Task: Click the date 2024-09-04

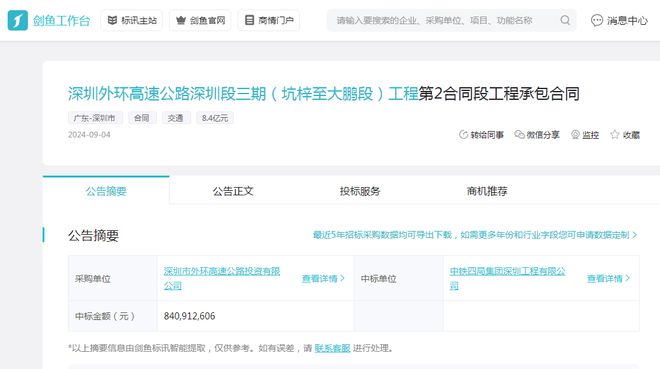Action: click(89, 135)
